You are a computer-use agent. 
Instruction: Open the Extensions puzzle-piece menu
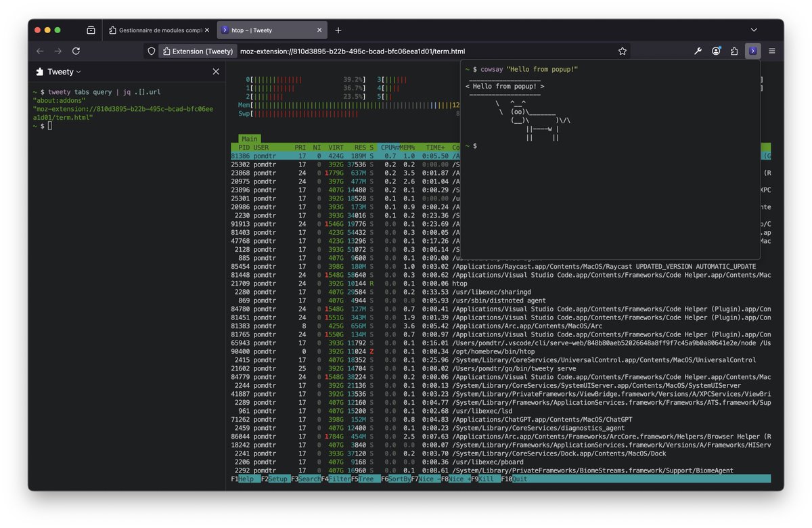click(x=734, y=51)
